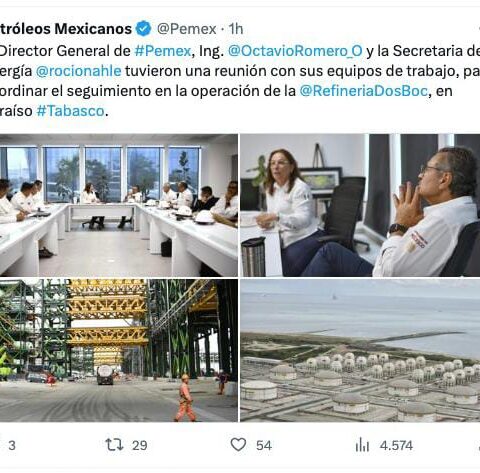Open the view analytics bar chart icon
This screenshot has width=480, height=473.
pyautogui.click(x=362, y=445)
